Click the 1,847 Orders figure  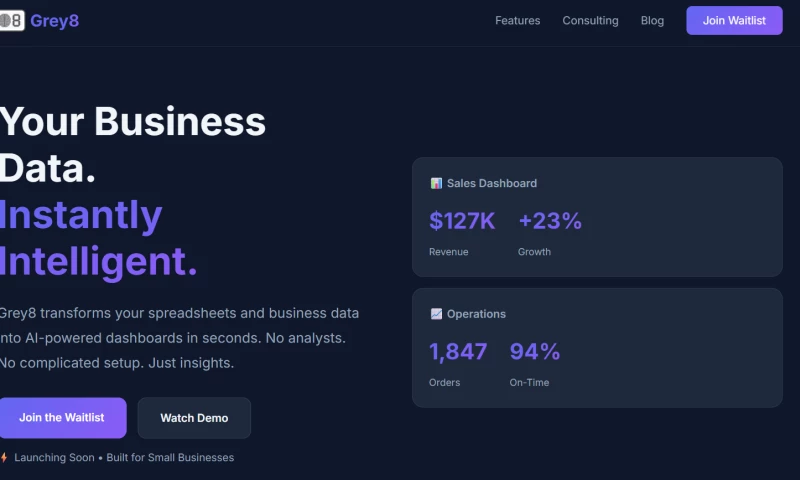coord(458,352)
